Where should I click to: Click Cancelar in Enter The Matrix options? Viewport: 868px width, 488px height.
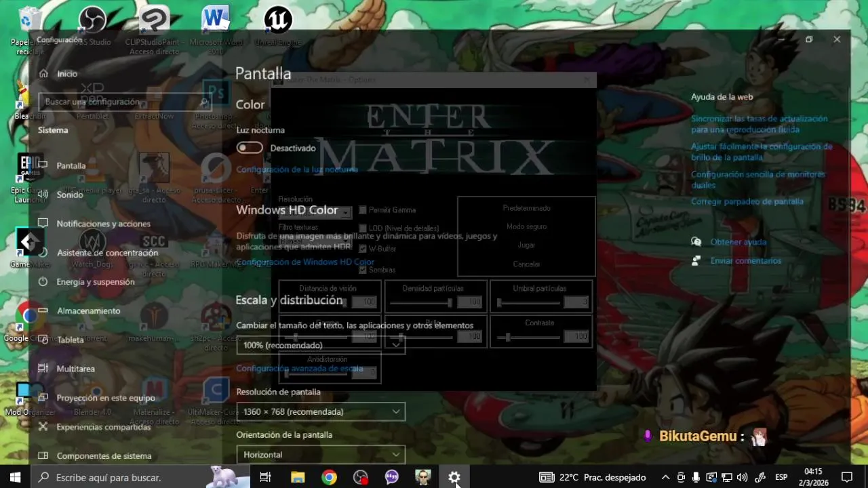(526, 264)
